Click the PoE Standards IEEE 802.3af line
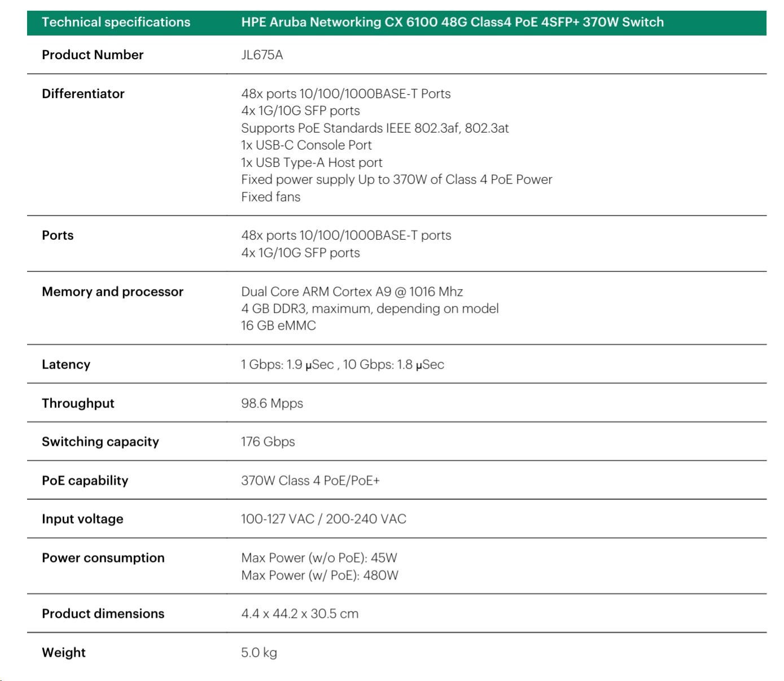 click(x=375, y=128)
